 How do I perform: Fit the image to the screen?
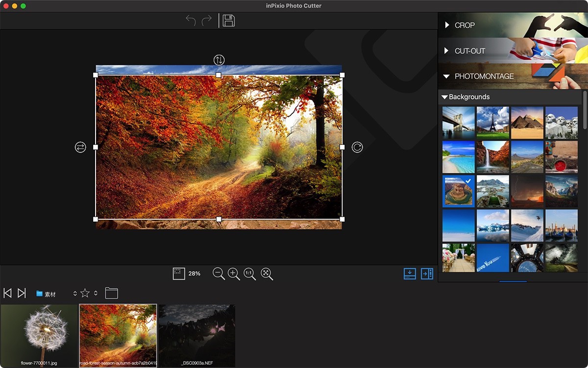click(266, 274)
